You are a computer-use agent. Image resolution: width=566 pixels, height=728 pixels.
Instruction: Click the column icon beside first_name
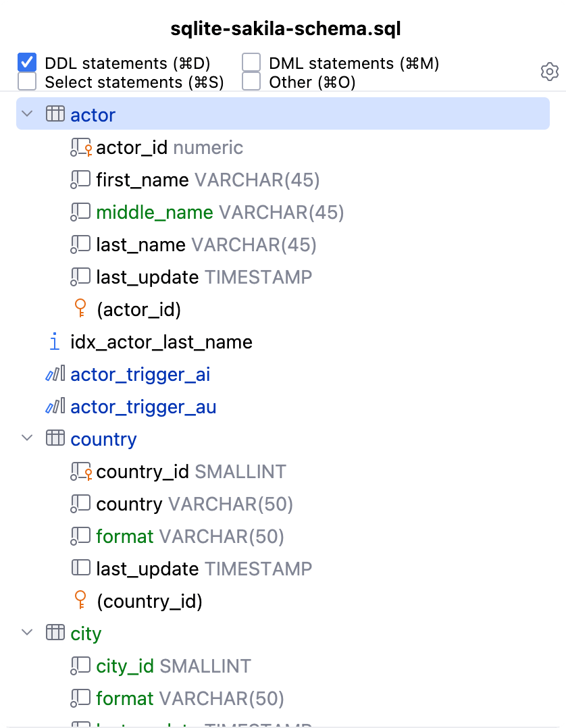pyautogui.click(x=80, y=179)
